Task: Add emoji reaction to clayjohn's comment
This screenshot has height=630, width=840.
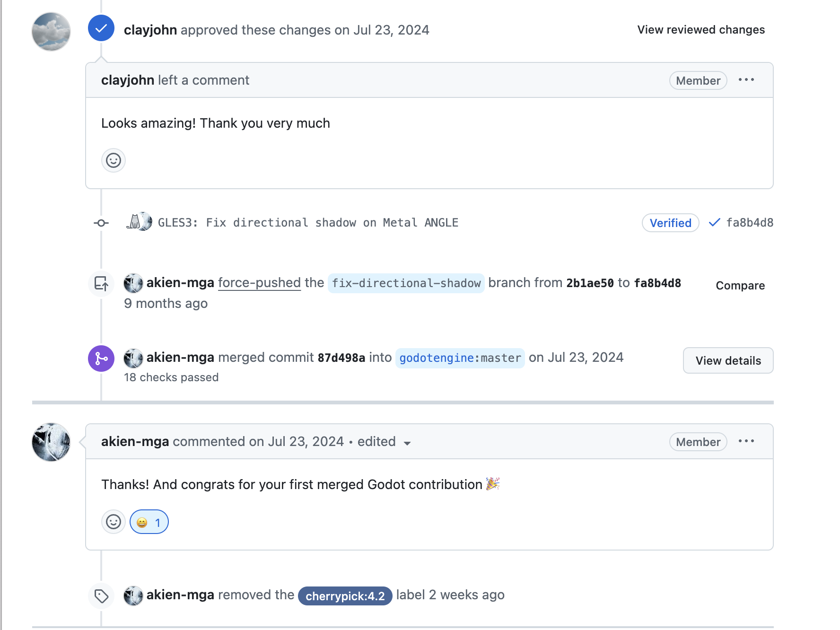Action: 114,161
